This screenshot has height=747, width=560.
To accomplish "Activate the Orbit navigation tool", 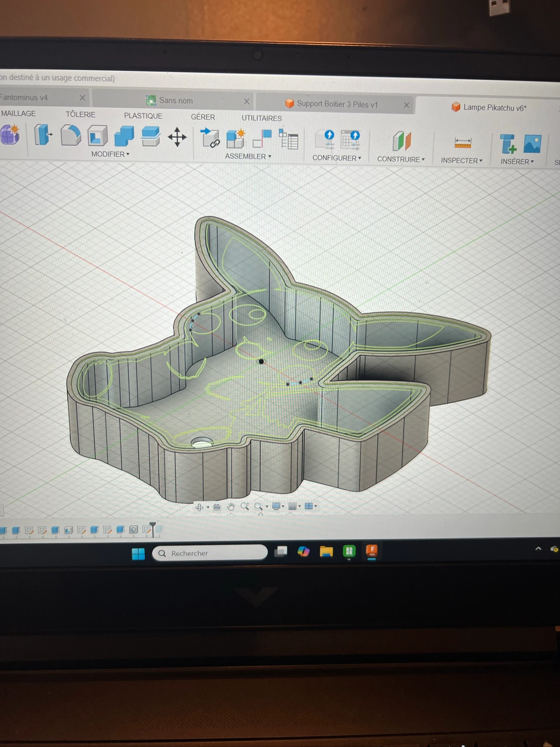I will coord(199,507).
